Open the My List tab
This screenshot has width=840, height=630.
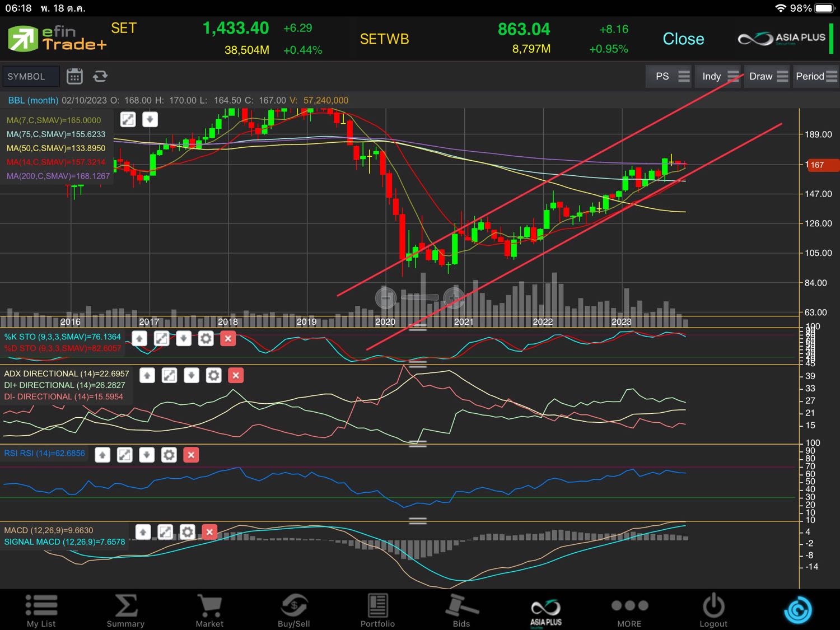(x=41, y=610)
